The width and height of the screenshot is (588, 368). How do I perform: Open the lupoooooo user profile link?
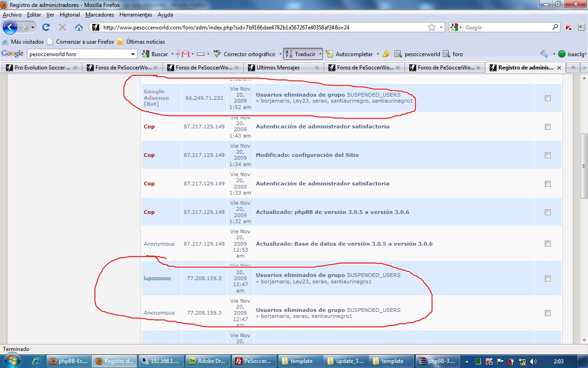coord(157,278)
